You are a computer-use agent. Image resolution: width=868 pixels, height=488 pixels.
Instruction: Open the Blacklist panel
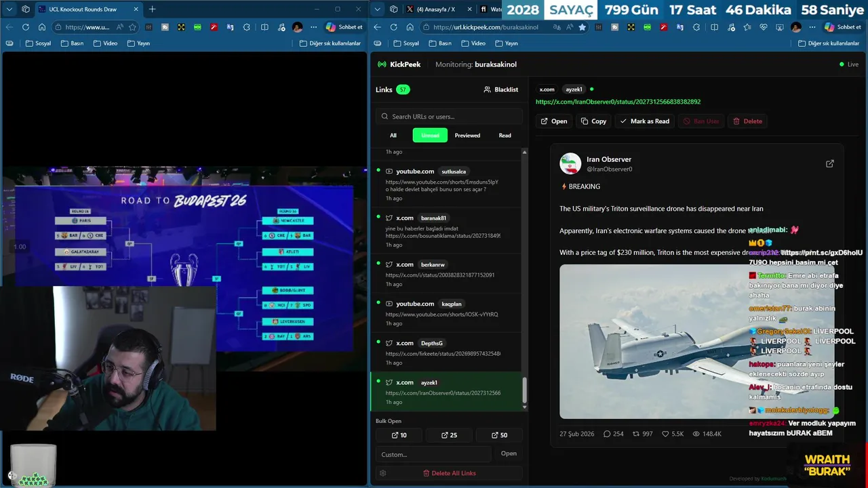pos(500,89)
